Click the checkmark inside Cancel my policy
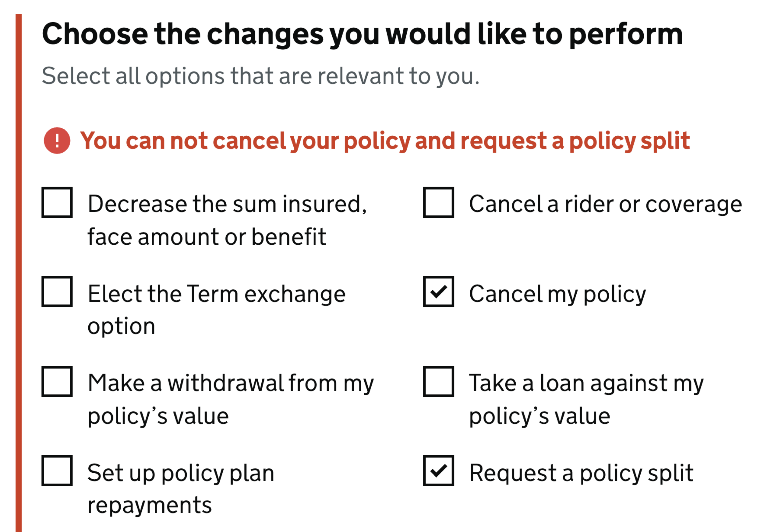764x532 pixels. 439,292
